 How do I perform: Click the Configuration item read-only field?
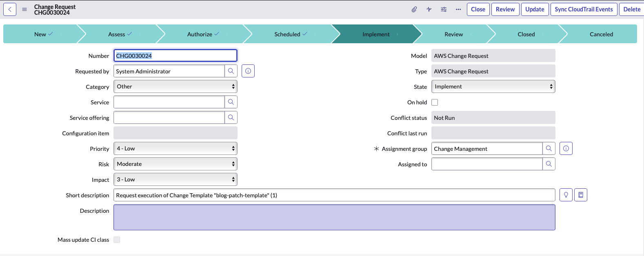point(175,133)
